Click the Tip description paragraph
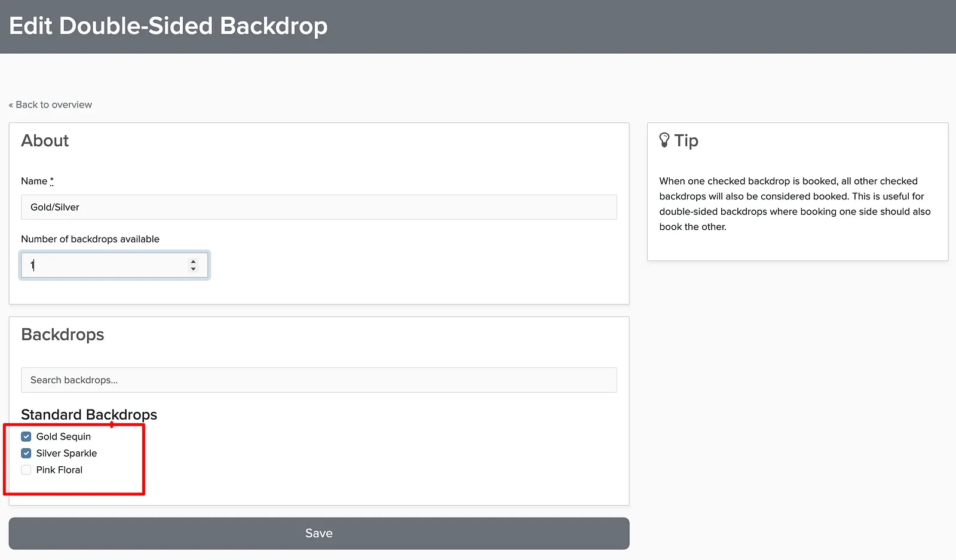This screenshot has height=560, width=956. [x=795, y=204]
